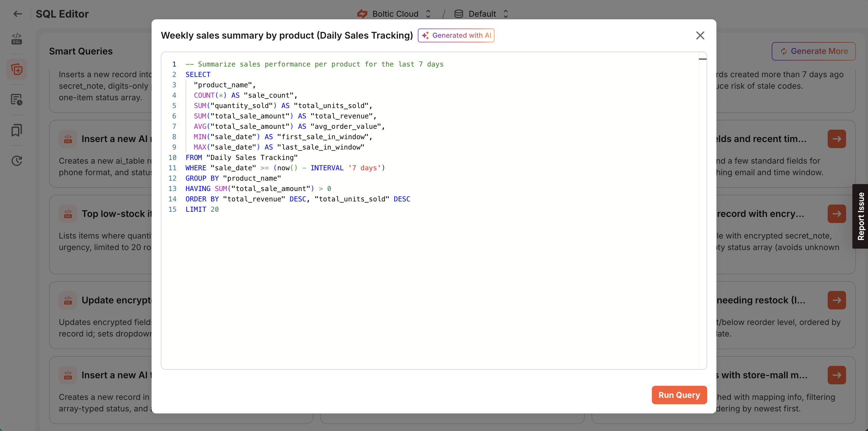Open the 'fields and recent tim...' query arrow
The height and width of the screenshot is (431, 868).
point(837,139)
